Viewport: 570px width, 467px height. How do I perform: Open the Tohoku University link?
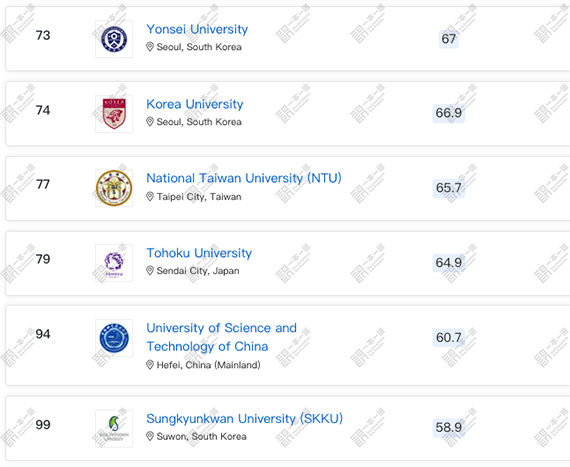click(x=199, y=253)
